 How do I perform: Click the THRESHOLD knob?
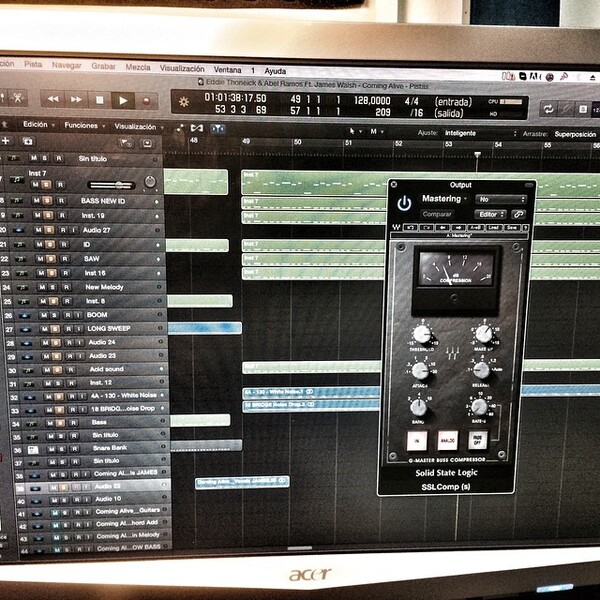(422, 334)
